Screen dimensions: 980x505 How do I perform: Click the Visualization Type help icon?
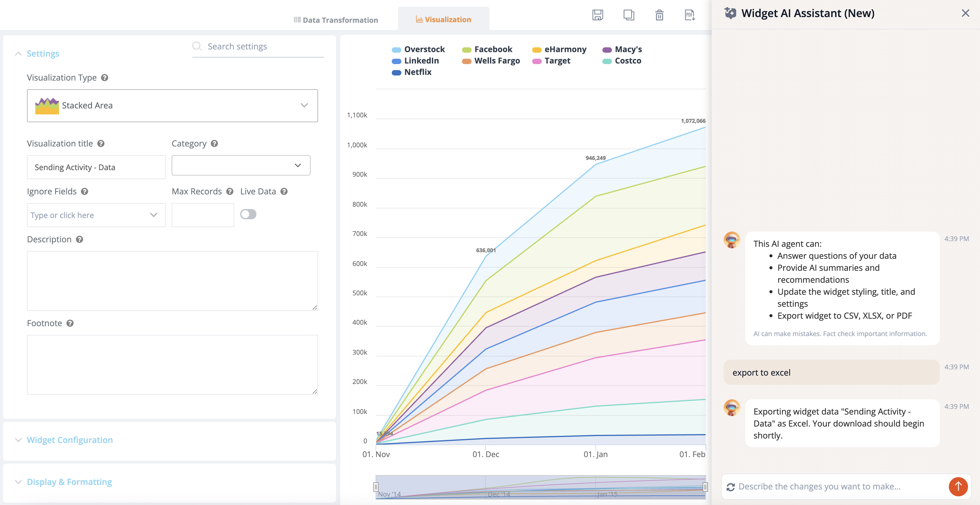(105, 78)
